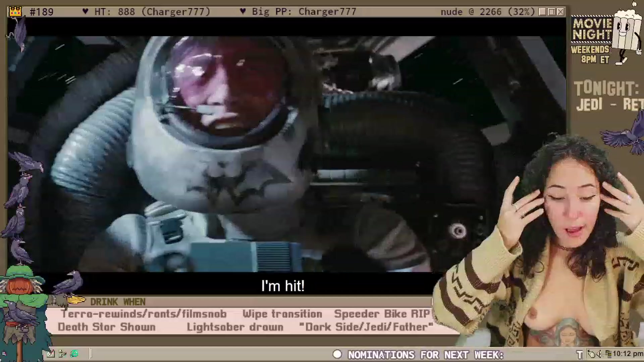Click the crown icon in the title bar
This screenshot has width=644, height=362.
(x=15, y=12)
